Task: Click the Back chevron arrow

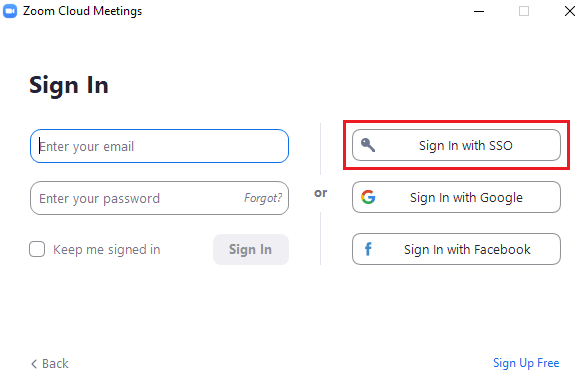Action: tap(34, 363)
